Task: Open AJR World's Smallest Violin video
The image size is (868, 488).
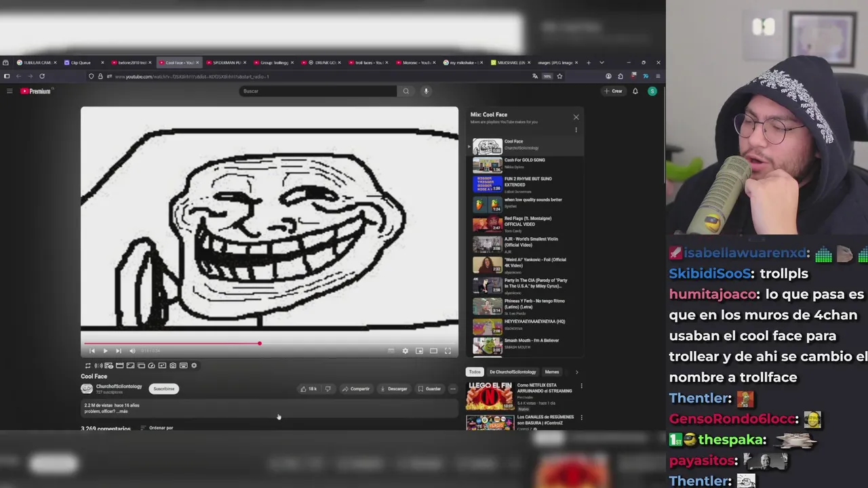Action: [x=525, y=244]
